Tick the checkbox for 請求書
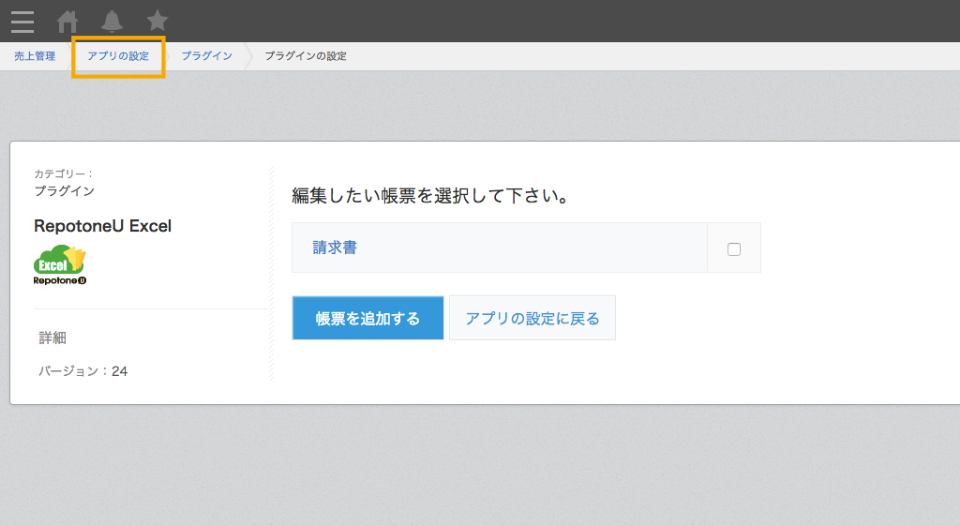 734,249
